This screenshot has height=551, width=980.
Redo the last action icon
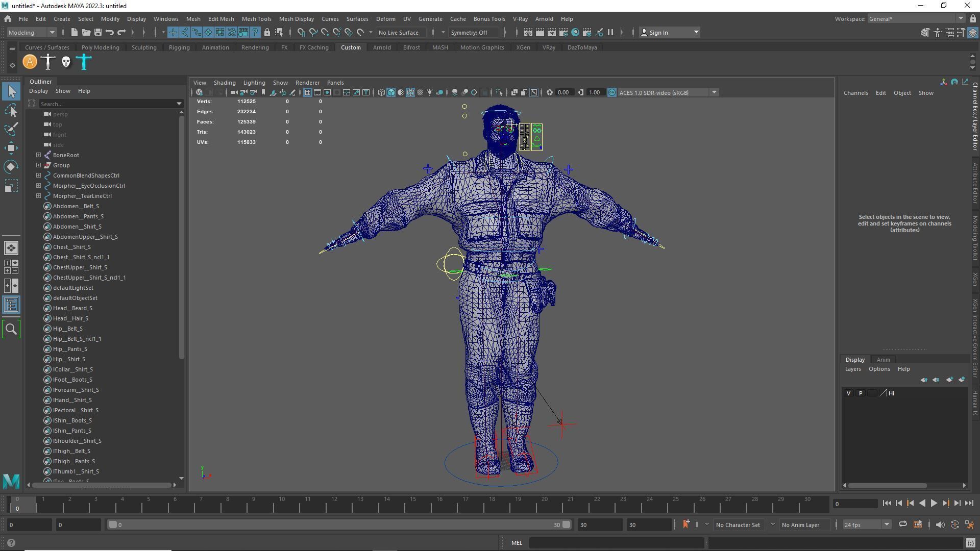(x=121, y=33)
